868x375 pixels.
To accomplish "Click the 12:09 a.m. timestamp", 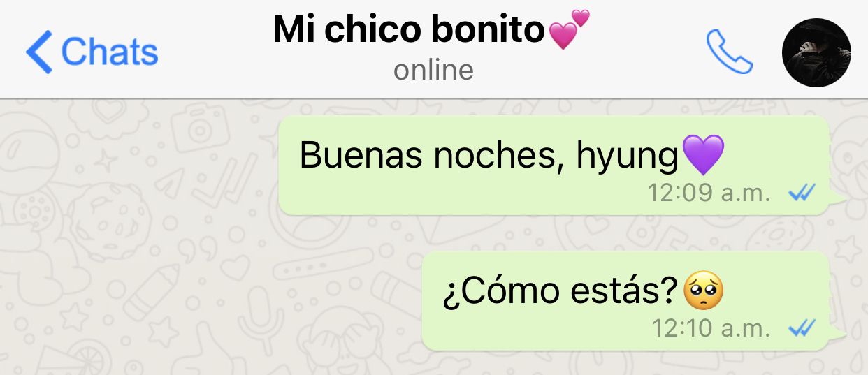I will 708,193.
